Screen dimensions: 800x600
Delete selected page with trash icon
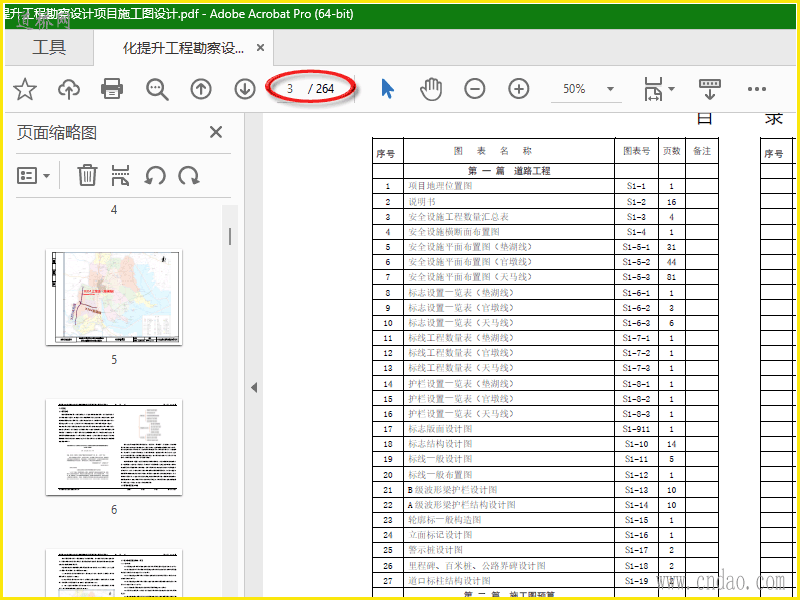click(x=87, y=176)
